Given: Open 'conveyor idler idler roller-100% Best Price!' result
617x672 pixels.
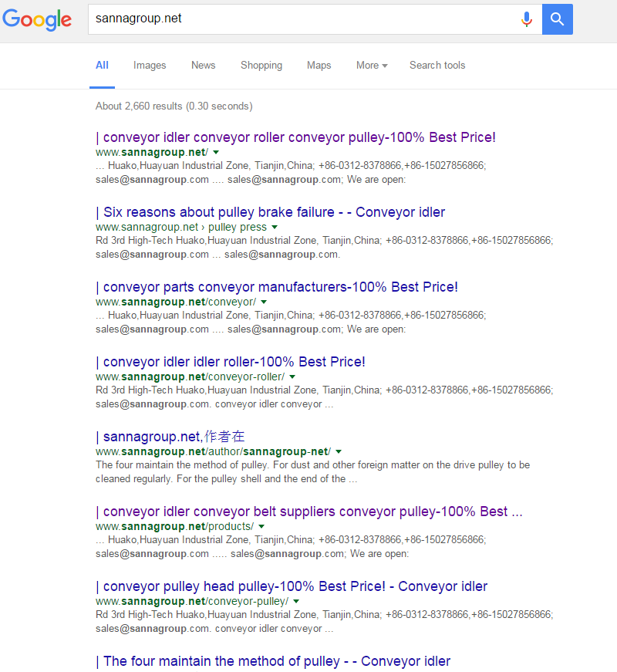Looking at the screenshot, I should pos(231,362).
